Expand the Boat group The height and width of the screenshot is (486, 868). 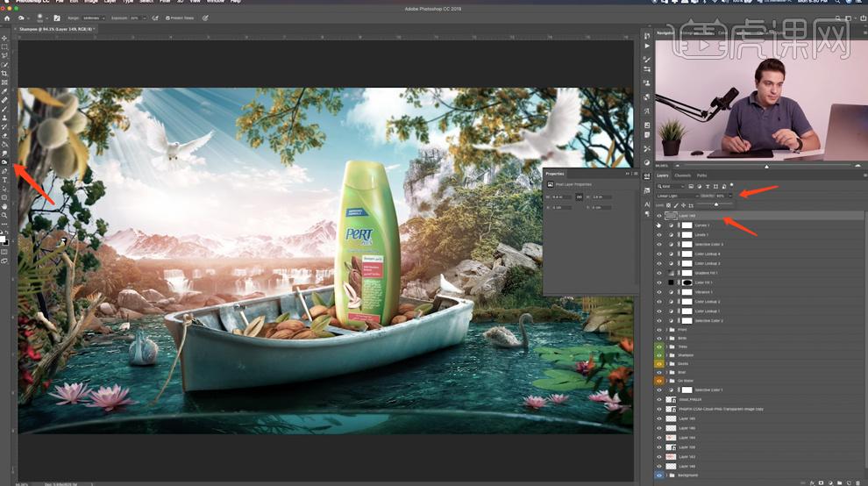[667, 373]
